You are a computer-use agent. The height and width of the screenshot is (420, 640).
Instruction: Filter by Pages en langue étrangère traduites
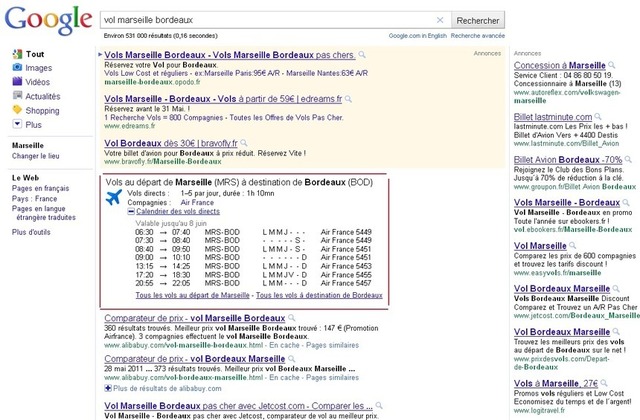coord(44,213)
